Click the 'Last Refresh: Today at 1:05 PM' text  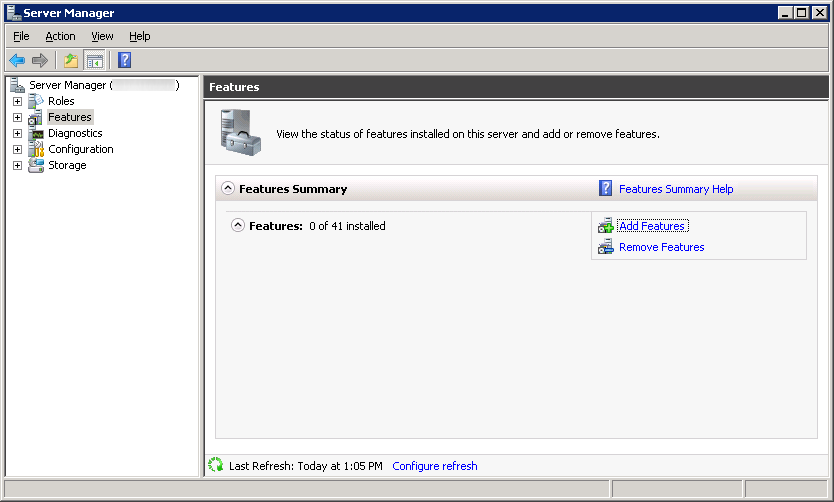tap(306, 466)
